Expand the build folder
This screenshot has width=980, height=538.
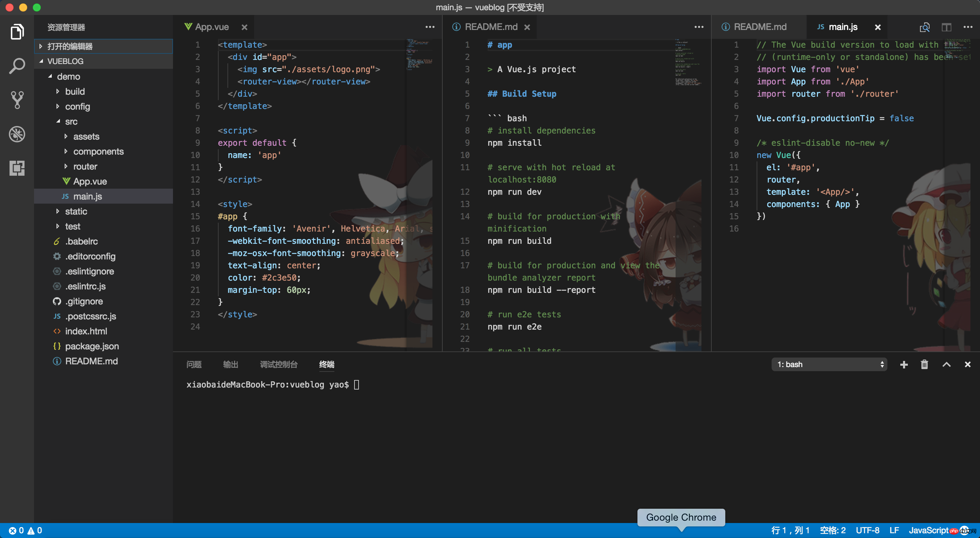(58, 91)
